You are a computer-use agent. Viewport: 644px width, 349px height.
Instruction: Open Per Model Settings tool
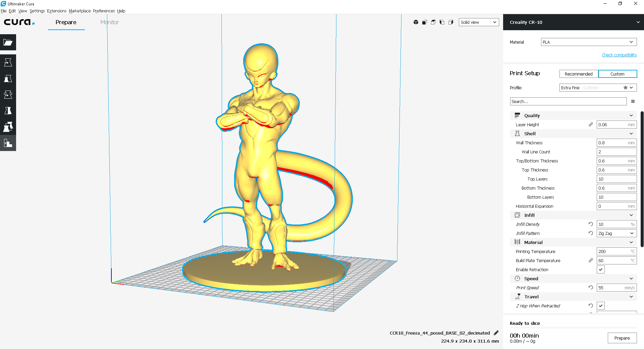[8, 127]
